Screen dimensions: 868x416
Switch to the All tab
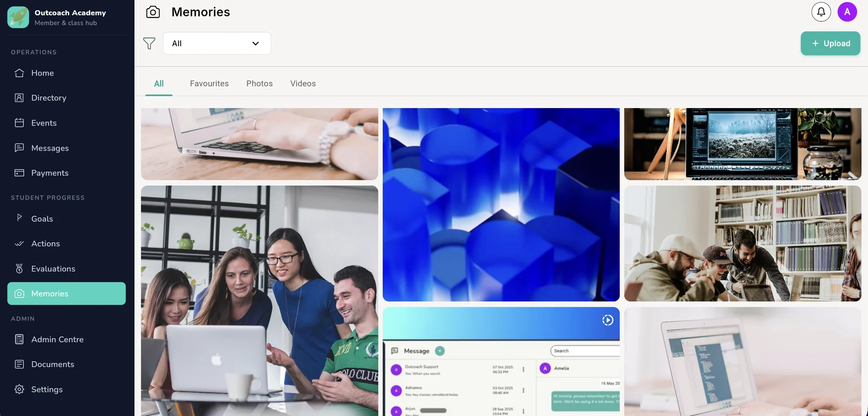click(159, 84)
